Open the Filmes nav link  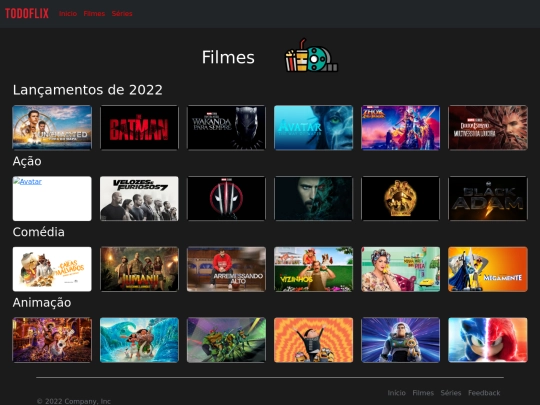(x=94, y=13)
